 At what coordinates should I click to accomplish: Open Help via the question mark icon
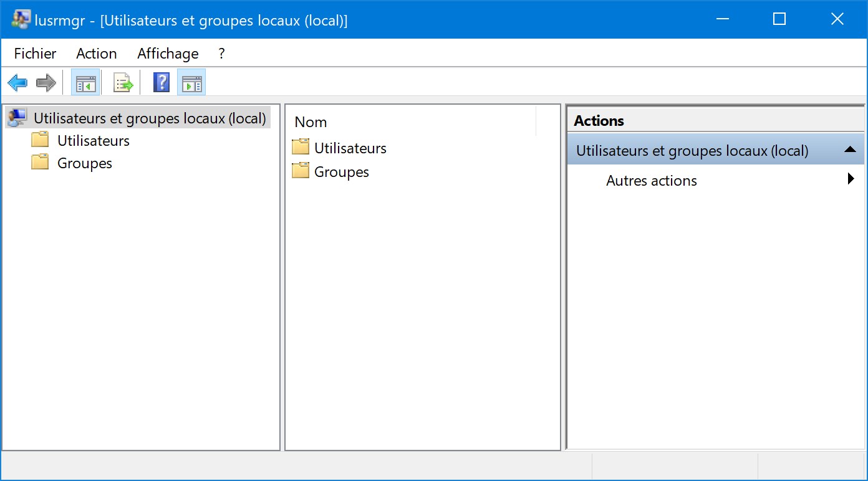coord(162,82)
